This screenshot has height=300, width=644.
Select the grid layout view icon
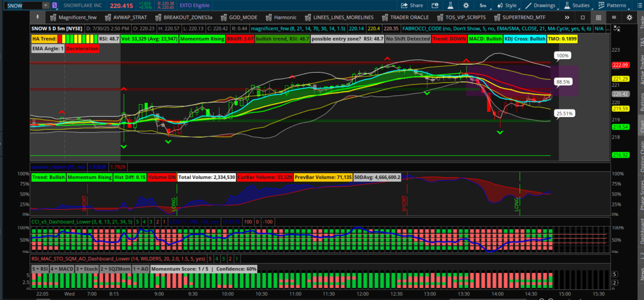pos(599,17)
